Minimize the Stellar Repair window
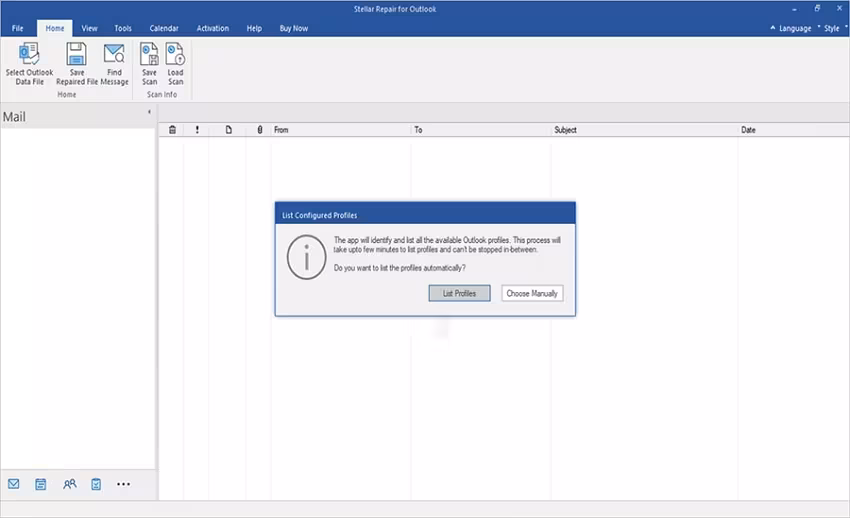850x518 pixels. 794,9
